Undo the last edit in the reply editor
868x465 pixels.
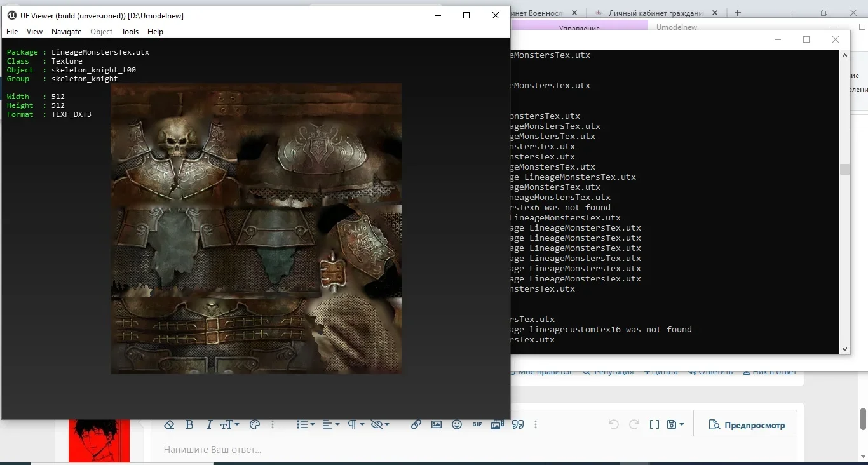tap(613, 424)
